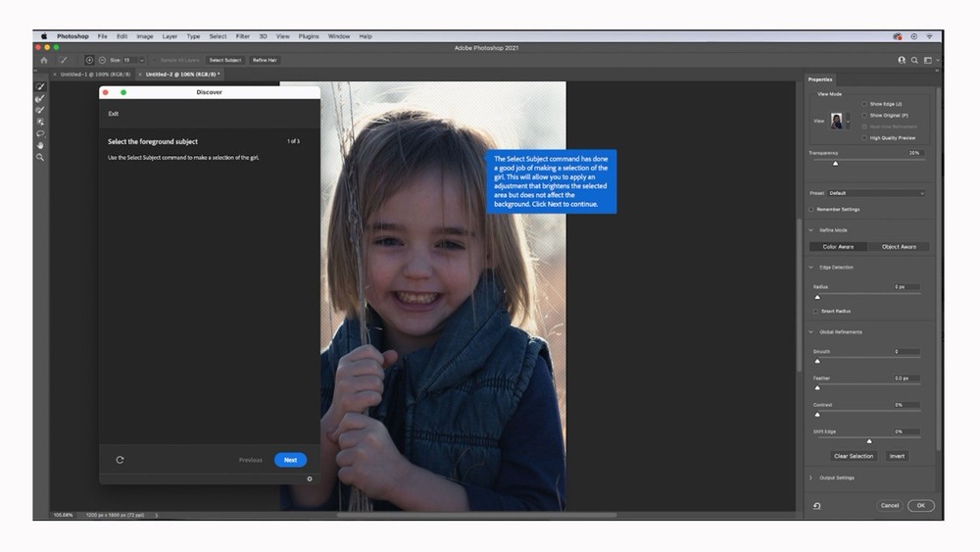Click the reset workspace icon in the Properties panel

(x=817, y=505)
